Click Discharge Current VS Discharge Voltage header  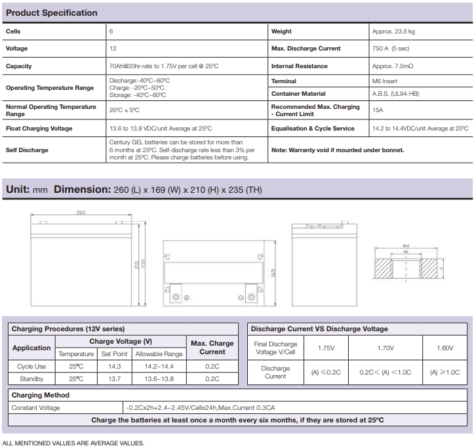[x=319, y=329]
